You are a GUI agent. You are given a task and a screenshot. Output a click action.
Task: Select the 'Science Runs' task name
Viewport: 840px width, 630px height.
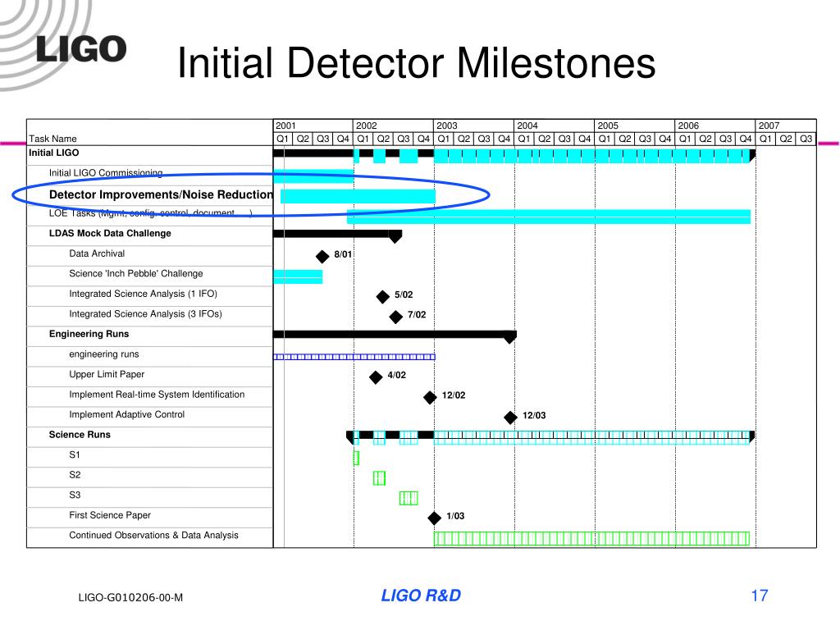coord(80,435)
